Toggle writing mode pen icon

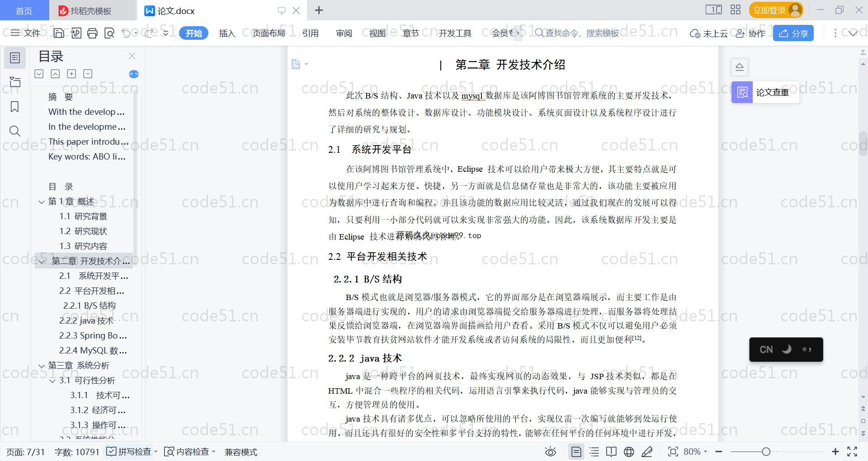point(647,452)
